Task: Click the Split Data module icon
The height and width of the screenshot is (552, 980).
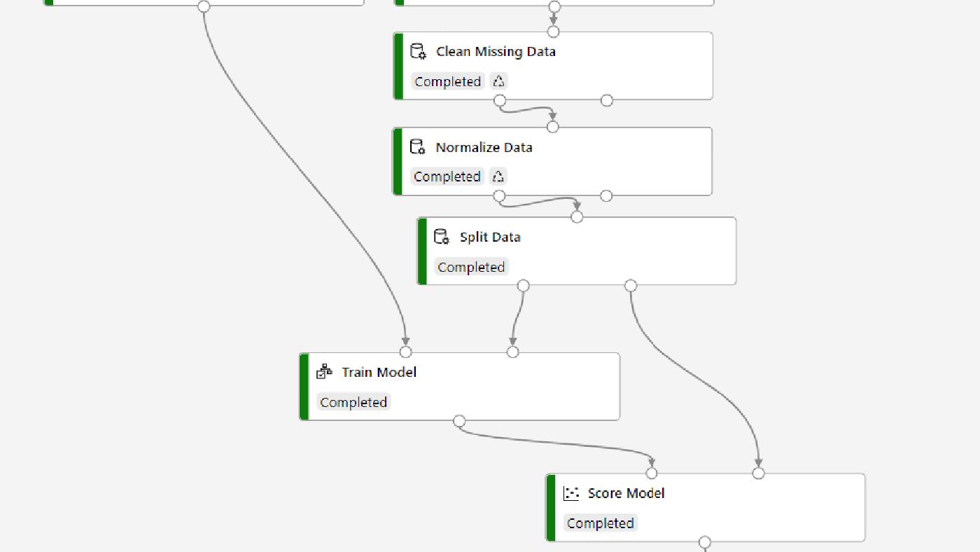Action: (x=440, y=236)
